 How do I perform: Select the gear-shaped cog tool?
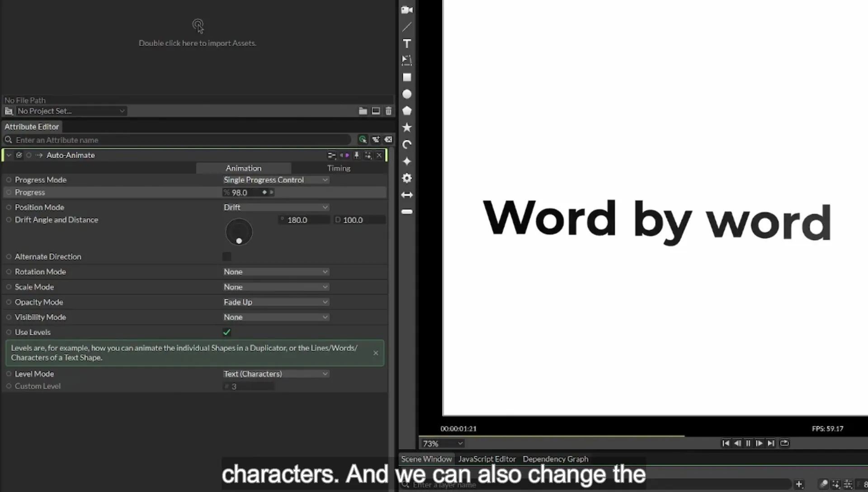[407, 178]
